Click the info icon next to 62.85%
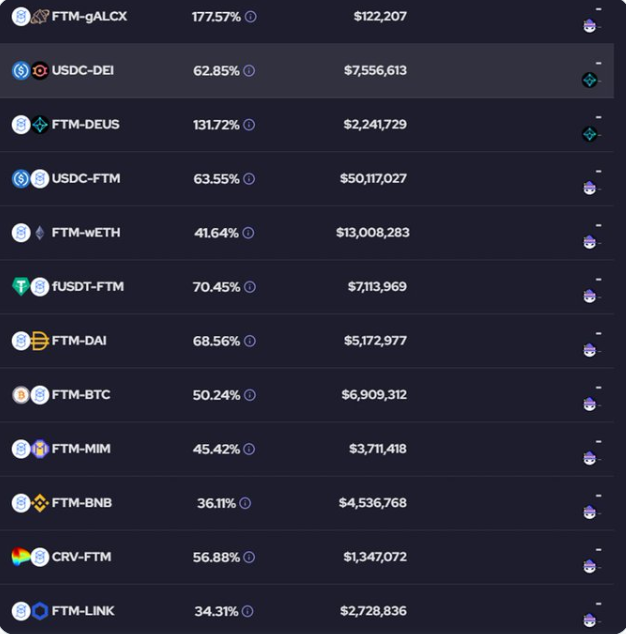 [249, 71]
